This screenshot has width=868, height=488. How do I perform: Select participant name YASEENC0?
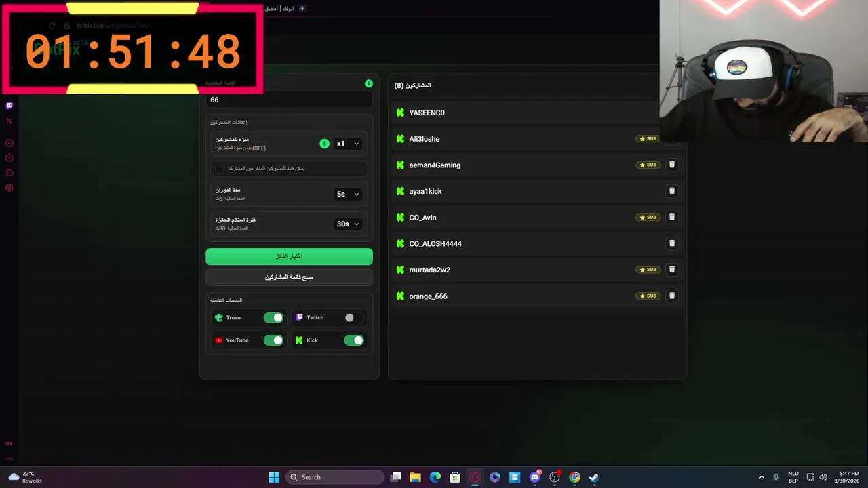coord(427,113)
